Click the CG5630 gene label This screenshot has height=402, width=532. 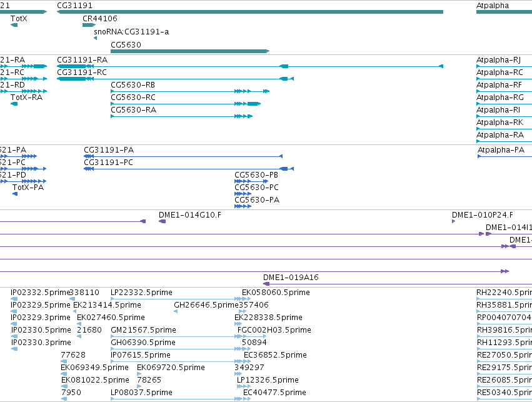tap(126, 45)
